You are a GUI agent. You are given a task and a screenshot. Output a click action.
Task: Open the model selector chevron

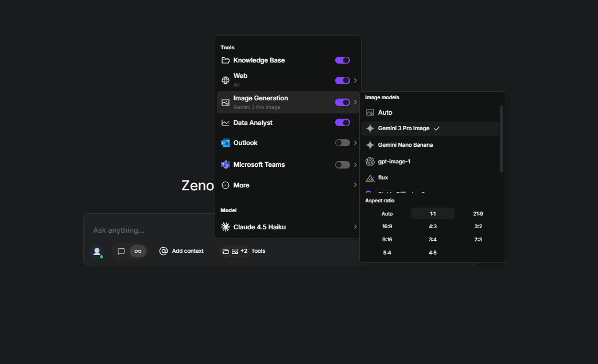(x=355, y=227)
